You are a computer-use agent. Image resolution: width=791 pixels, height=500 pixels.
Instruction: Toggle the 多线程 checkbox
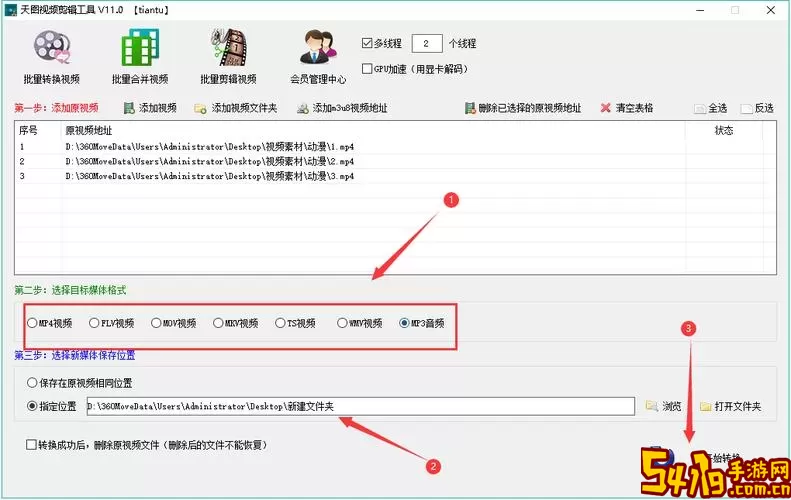pyautogui.click(x=367, y=43)
